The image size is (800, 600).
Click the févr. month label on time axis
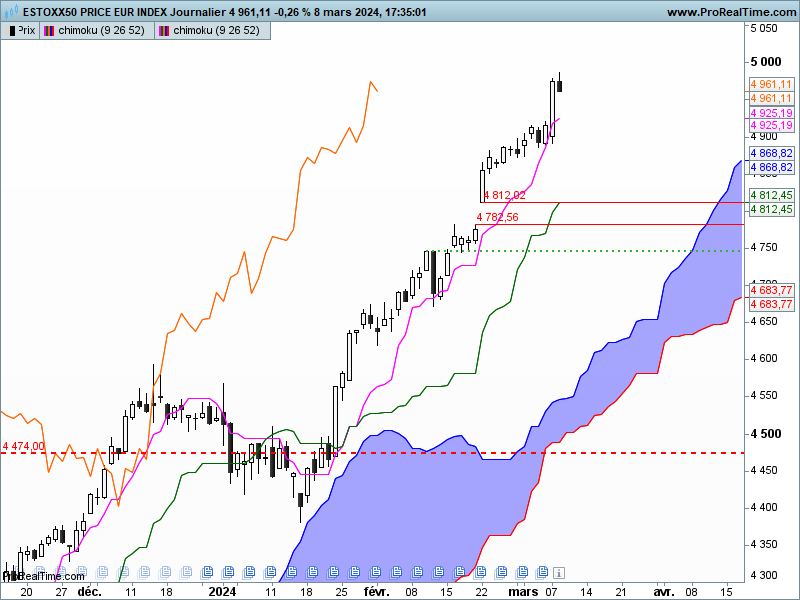(x=377, y=592)
